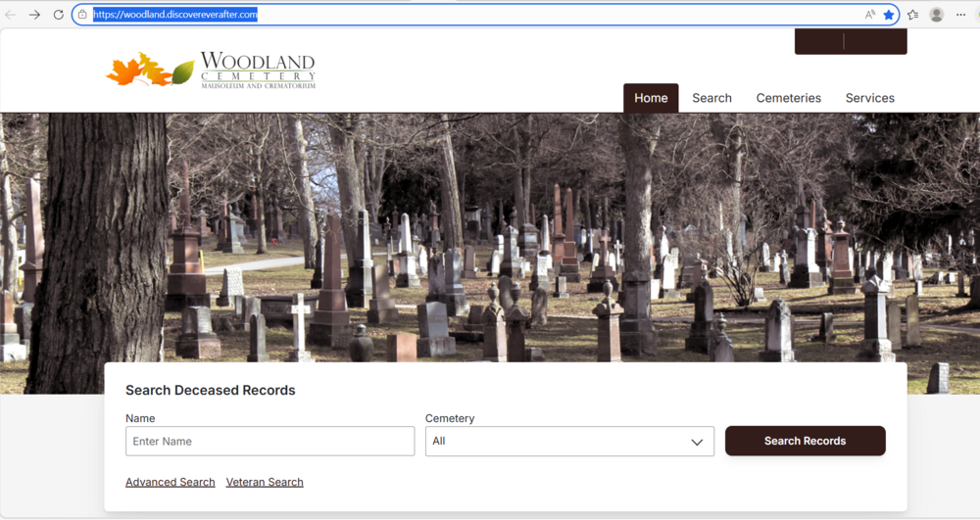Click the browser back arrow
Screen dimensions: 980x520
(x=11, y=15)
